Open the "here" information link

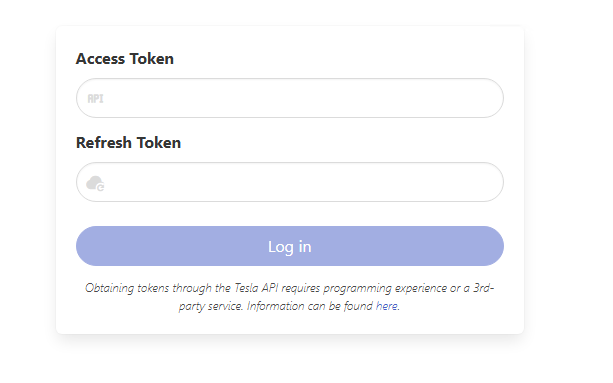pyautogui.click(x=386, y=306)
